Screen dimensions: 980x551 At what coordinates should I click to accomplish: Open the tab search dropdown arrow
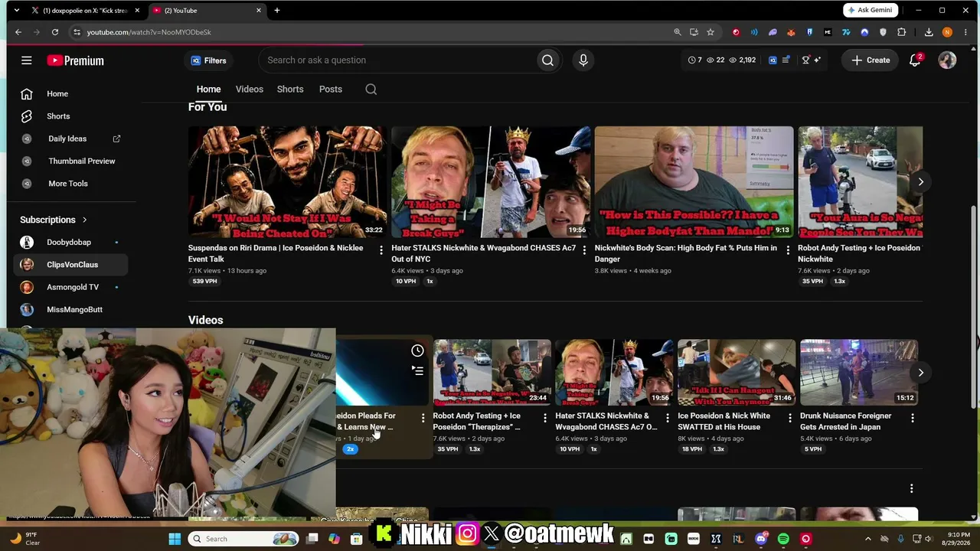tap(16, 11)
